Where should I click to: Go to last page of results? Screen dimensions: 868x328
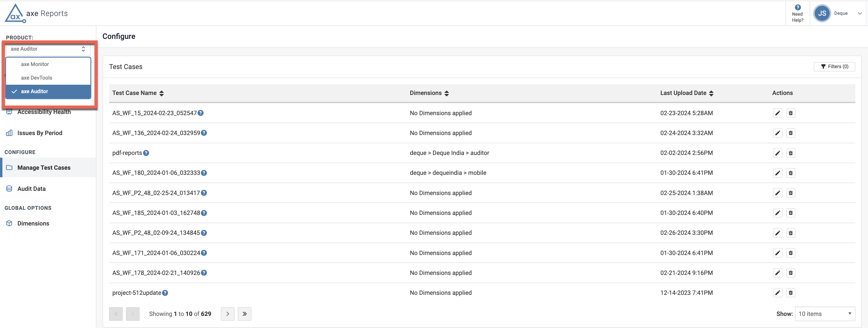pyautogui.click(x=244, y=314)
